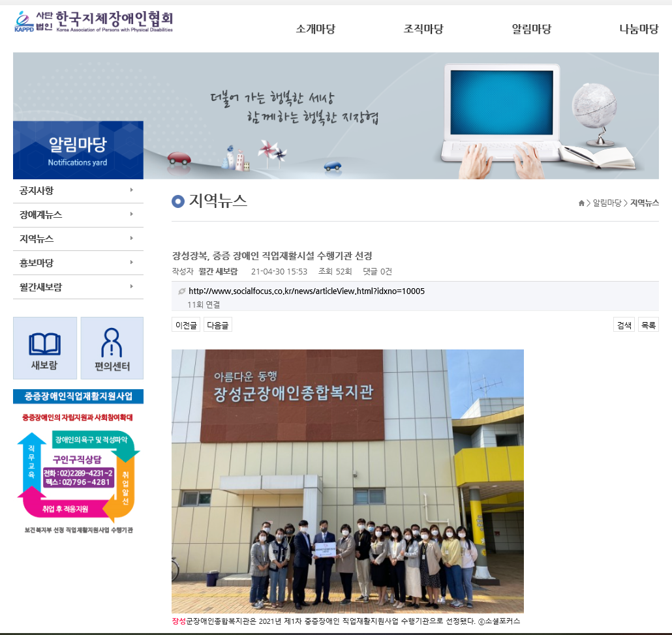The width and height of the screenshot is (672, 635).
Task: Expand the 홍보마당 sidebar arrow
Action: (x=132, y=263)
